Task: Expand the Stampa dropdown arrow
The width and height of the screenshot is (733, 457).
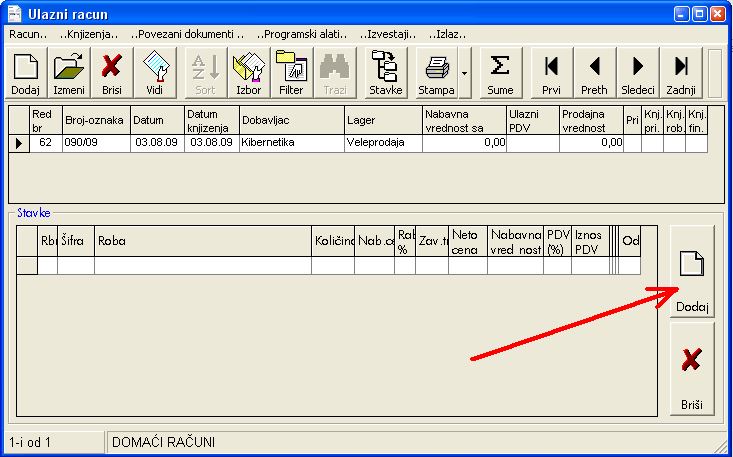Action: [465, 73]
